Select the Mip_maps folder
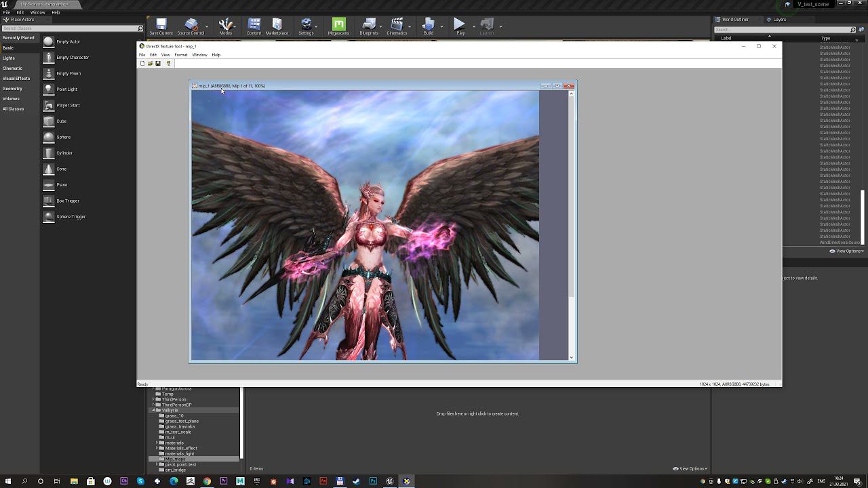This screenshot has width=868, height=488. pos(175,459)
